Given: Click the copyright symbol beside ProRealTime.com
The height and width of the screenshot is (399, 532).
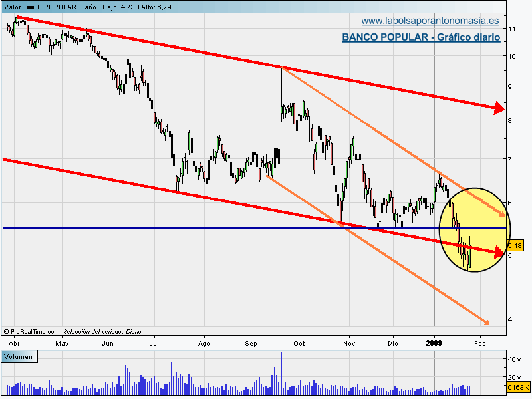Looking at the screenshot, I should 5,331.
